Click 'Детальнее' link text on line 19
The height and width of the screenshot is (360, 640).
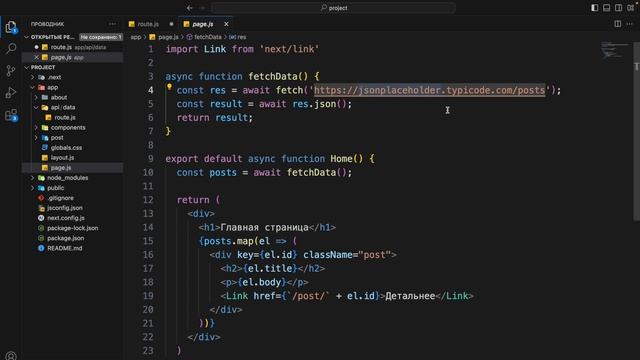point(410,296)
